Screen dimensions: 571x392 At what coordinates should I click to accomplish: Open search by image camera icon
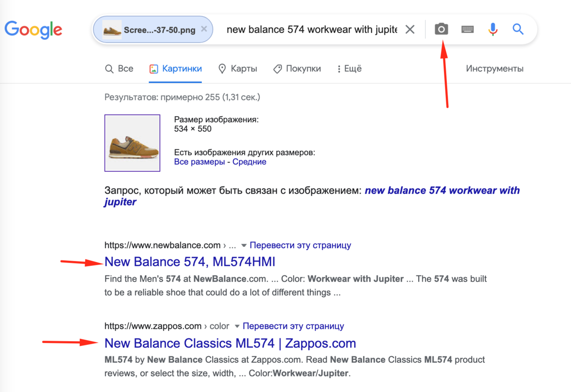click(442, 29)
